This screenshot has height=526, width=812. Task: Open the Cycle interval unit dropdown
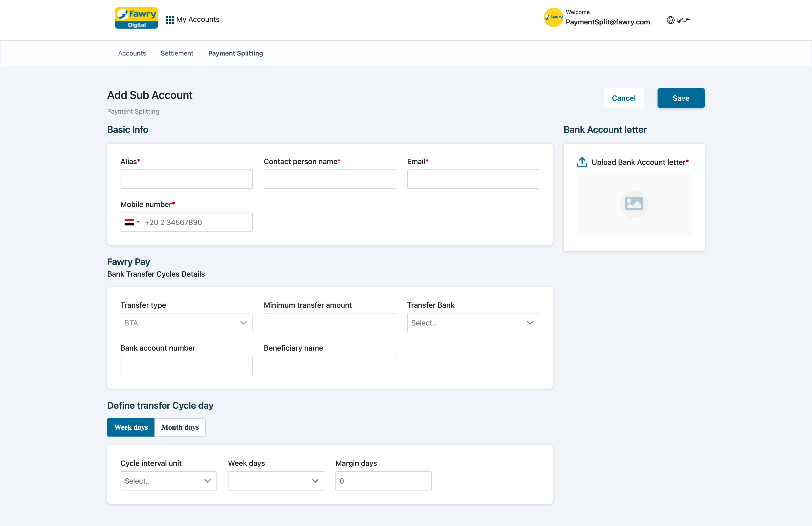(168, 481)
